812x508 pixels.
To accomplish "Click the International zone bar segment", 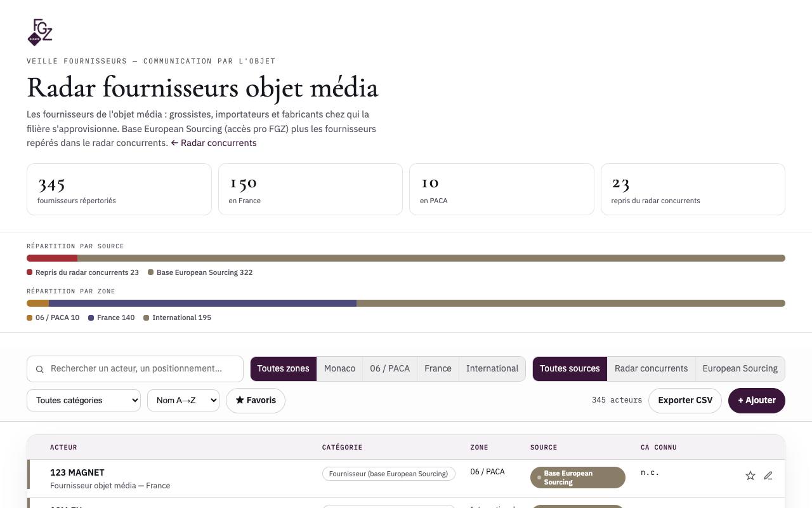I will pyautogui.click(x=571, y=304).
